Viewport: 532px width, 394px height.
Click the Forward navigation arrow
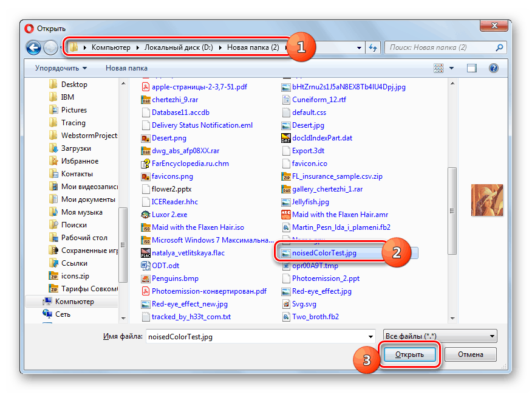(x=51, y=47)
